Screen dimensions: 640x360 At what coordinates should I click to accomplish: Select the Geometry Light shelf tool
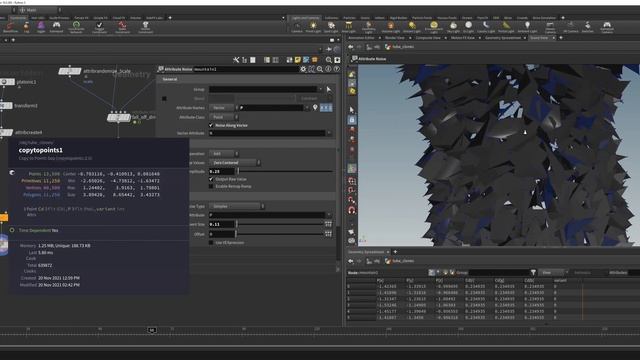click(x=369, y=27)
